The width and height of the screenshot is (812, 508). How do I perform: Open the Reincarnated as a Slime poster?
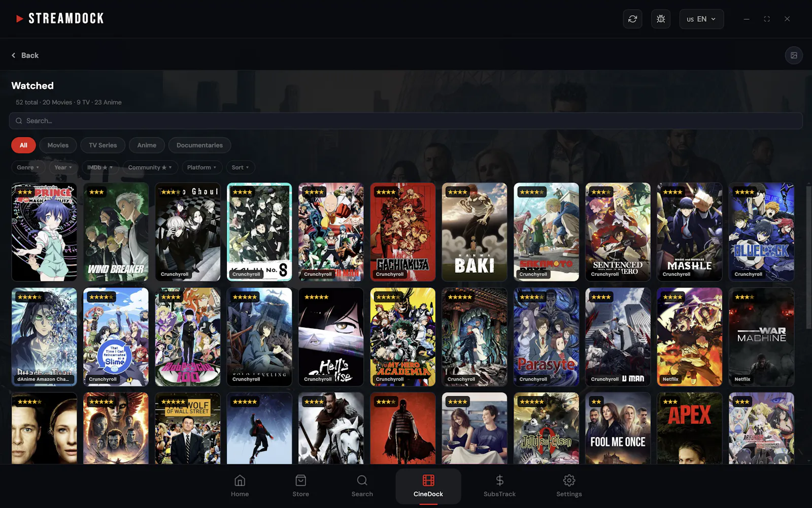tap(116, 337)
